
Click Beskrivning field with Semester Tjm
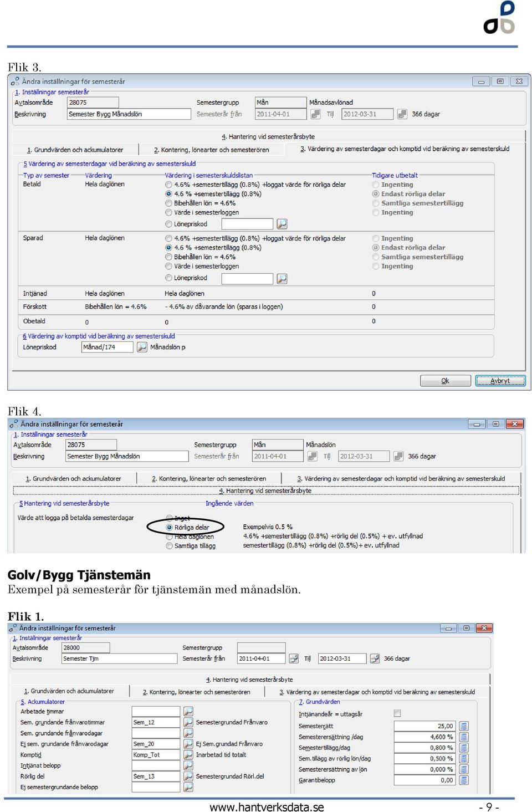click(119, 658)
